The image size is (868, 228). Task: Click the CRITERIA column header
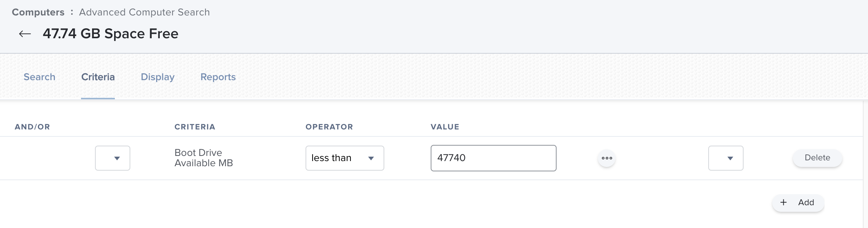click(195, 127)
